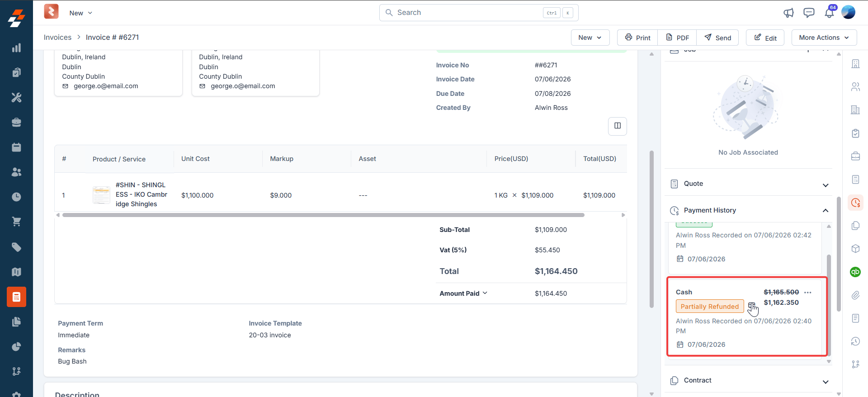
Task: Click Created By value Alwin Ross
Action: (551, 108)
